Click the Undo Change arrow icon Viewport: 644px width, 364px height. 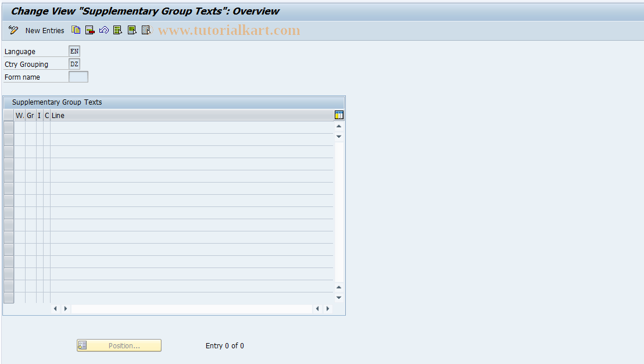104,30
